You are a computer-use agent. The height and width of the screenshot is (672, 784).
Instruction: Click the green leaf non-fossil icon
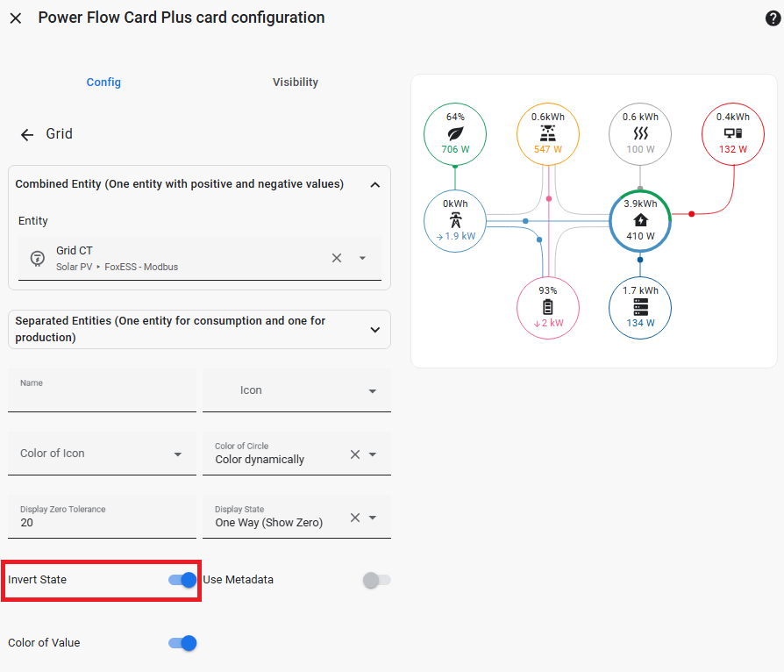[454, 134]
